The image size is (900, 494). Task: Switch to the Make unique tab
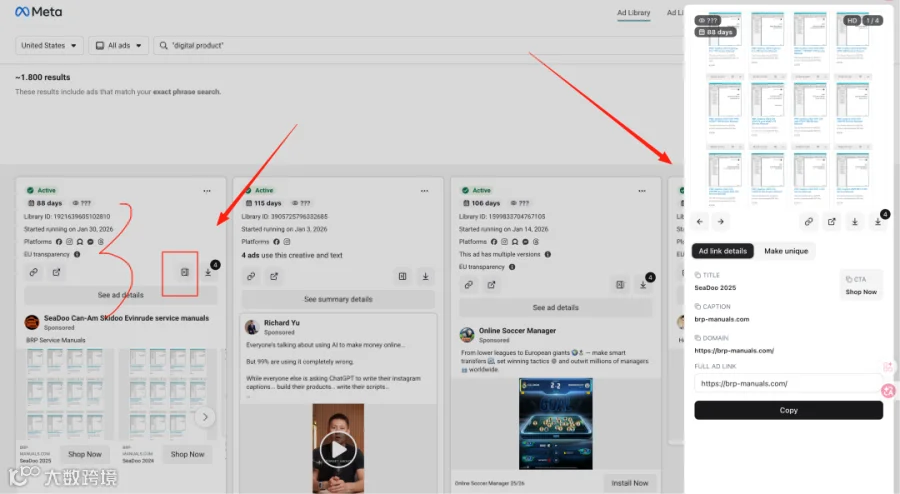pyautogui.click(x=786, y=251)
